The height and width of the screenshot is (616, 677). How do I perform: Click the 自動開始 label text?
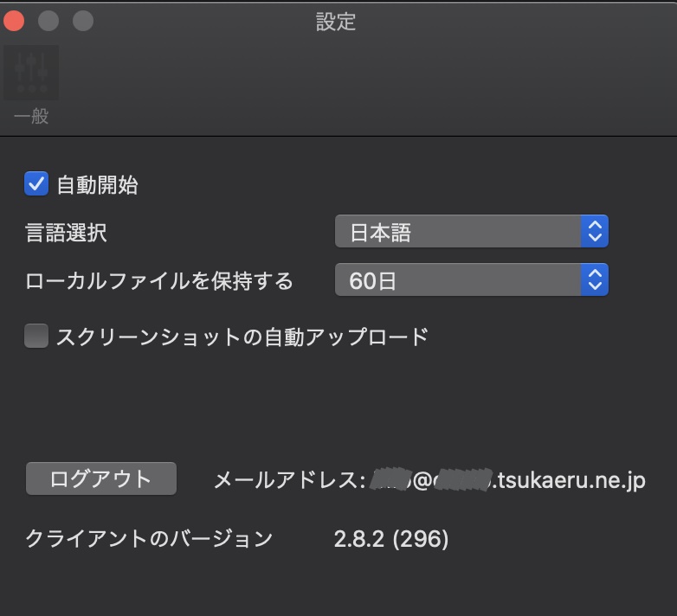click(x=97, y=184)
